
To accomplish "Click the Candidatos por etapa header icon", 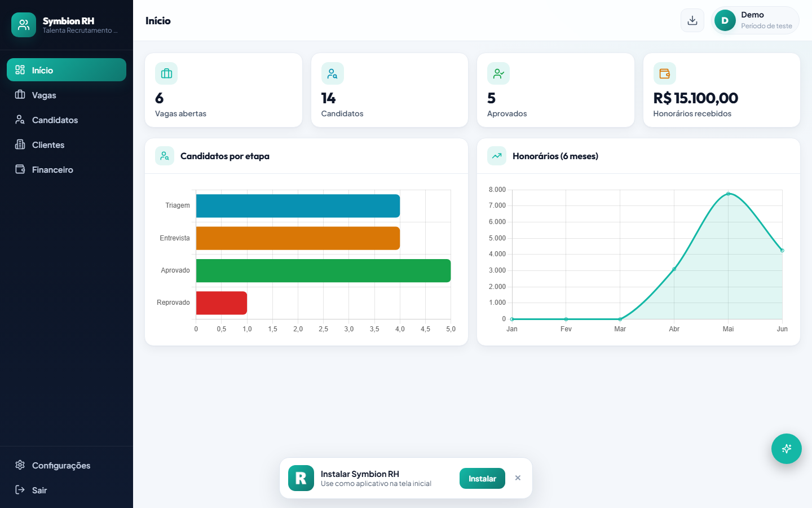I will click(165, 156).
